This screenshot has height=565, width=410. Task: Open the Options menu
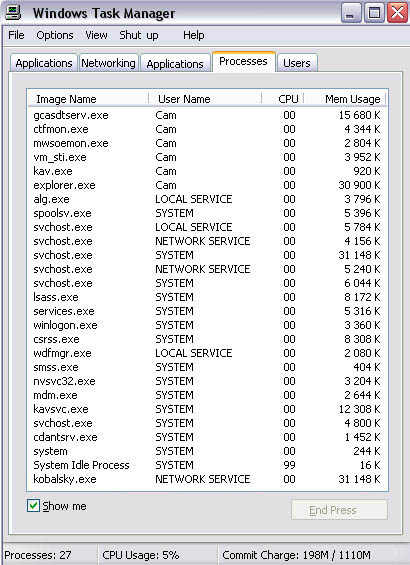(x=55, y=35)
